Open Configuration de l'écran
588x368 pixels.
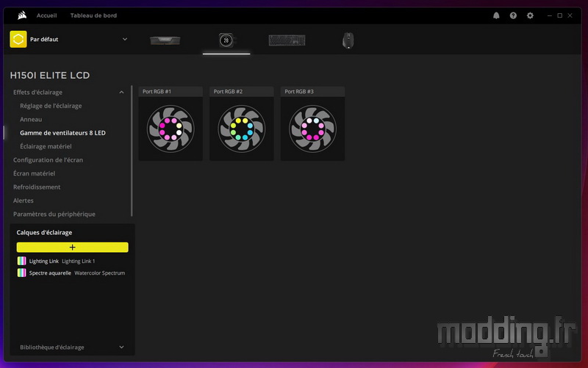click(x=48, y=159)
